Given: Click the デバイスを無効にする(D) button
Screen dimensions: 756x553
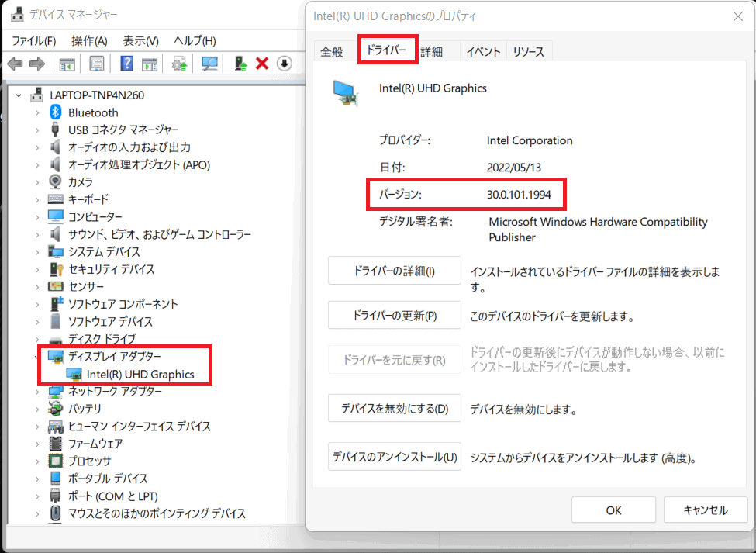Looking at the screenshot, I should [395, 409].
